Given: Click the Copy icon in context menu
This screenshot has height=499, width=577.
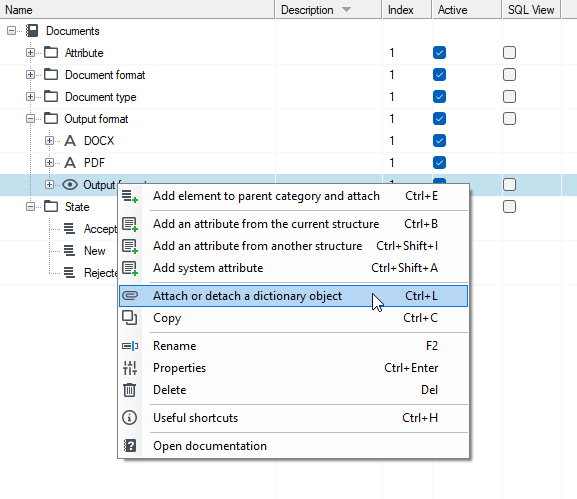Looking at the screenshot, I should point(130,318).
